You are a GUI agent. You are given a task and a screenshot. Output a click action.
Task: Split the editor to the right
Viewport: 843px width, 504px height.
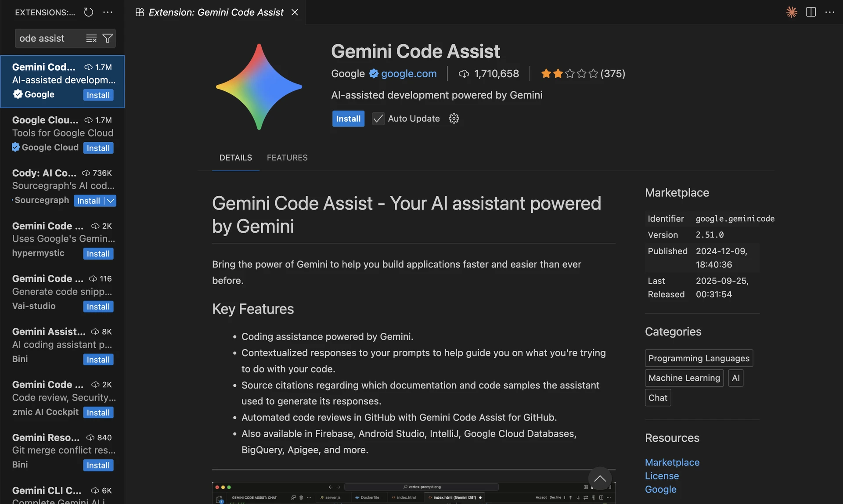click(x=811, y=12)
